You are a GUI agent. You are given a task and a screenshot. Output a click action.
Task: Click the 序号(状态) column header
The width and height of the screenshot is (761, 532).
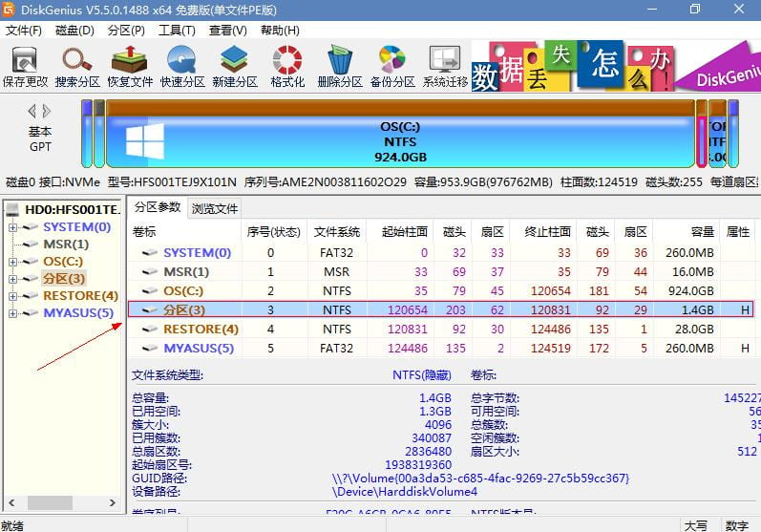point(274,232)
